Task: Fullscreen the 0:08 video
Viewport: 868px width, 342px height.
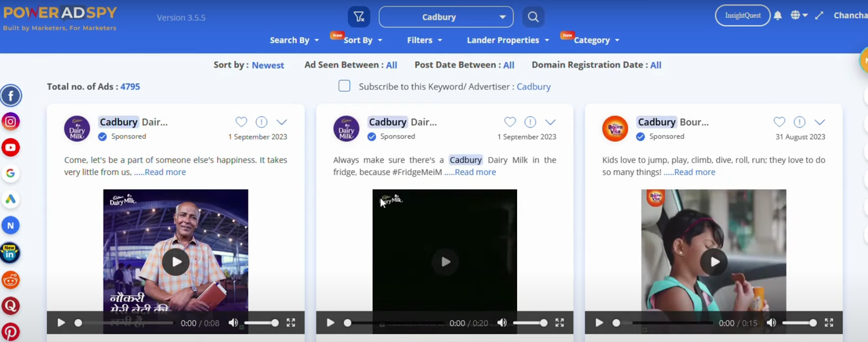Action: click(291, 323)
